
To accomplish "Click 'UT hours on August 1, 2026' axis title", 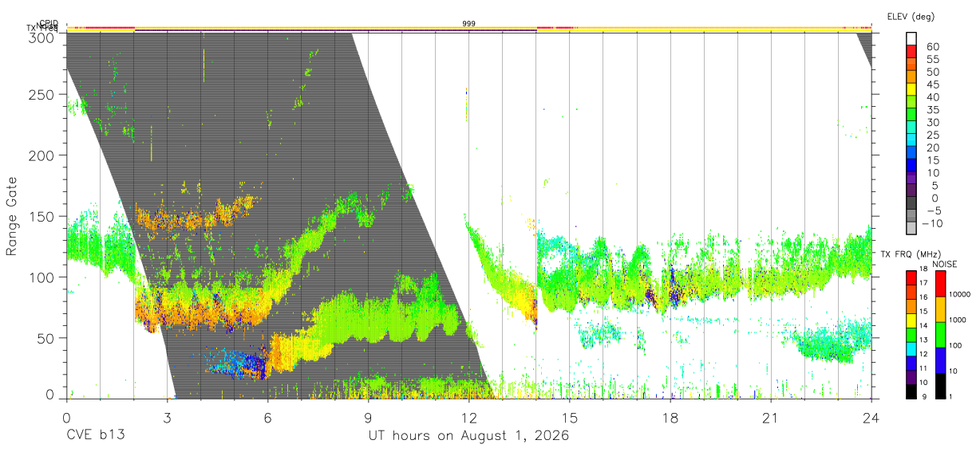I will click(468, 436).
